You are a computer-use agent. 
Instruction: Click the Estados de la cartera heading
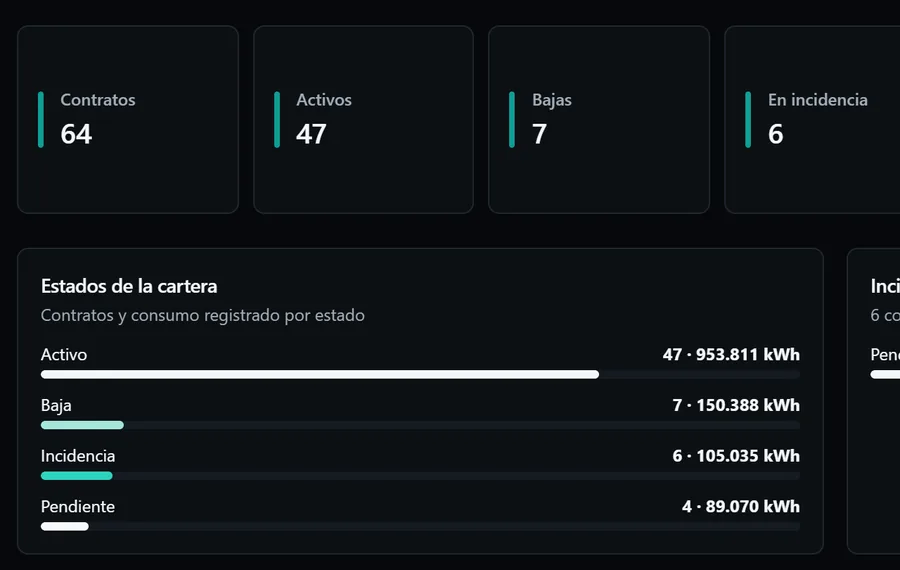pos(129,286)
